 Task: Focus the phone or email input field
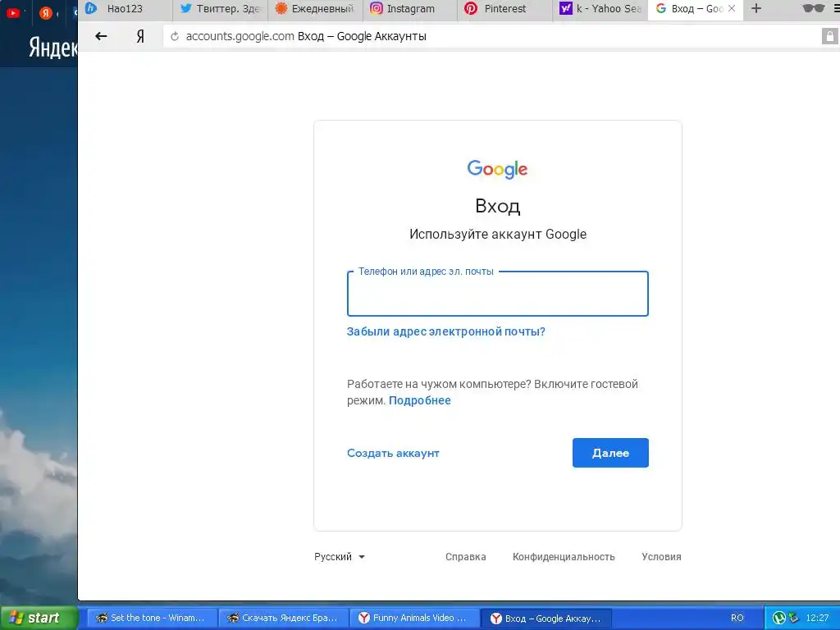pos(498,294)
